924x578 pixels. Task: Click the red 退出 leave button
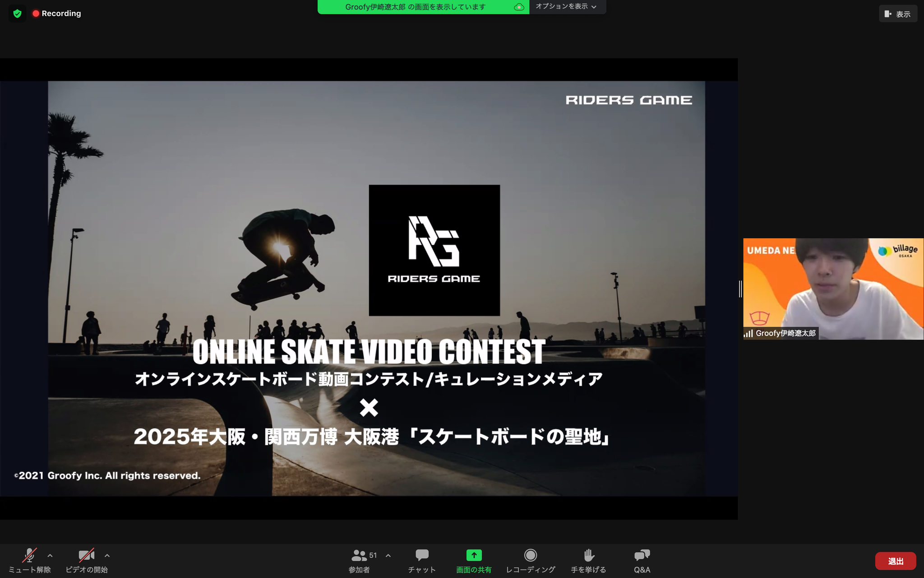click(895, 561)
